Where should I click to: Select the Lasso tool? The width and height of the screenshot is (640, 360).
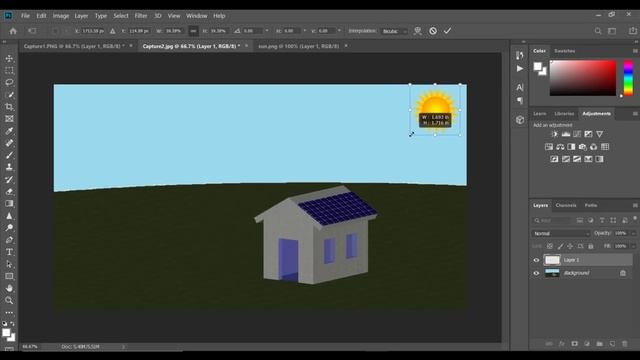pos(9,82)
